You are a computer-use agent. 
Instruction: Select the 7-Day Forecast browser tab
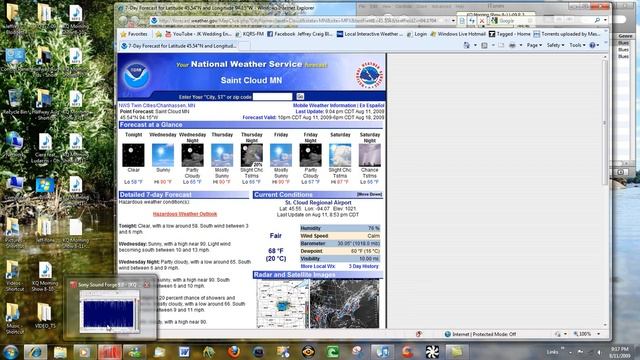(179, 46)
